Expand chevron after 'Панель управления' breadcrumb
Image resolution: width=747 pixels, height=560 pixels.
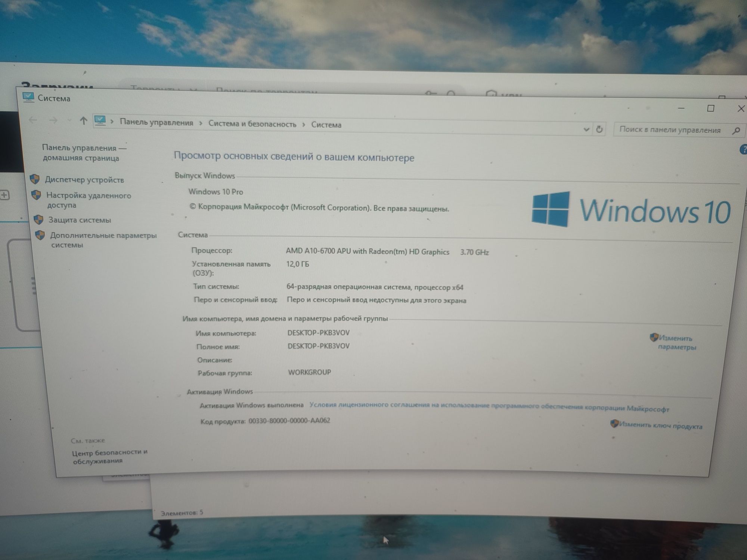[x=201, y=123]
